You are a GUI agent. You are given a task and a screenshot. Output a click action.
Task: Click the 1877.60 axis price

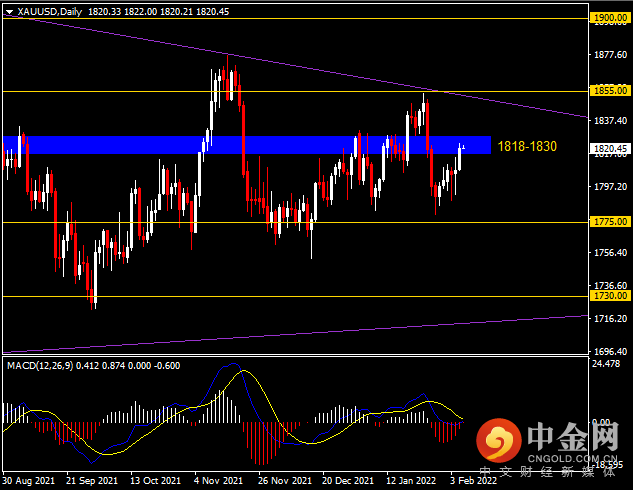click(610, 54)
